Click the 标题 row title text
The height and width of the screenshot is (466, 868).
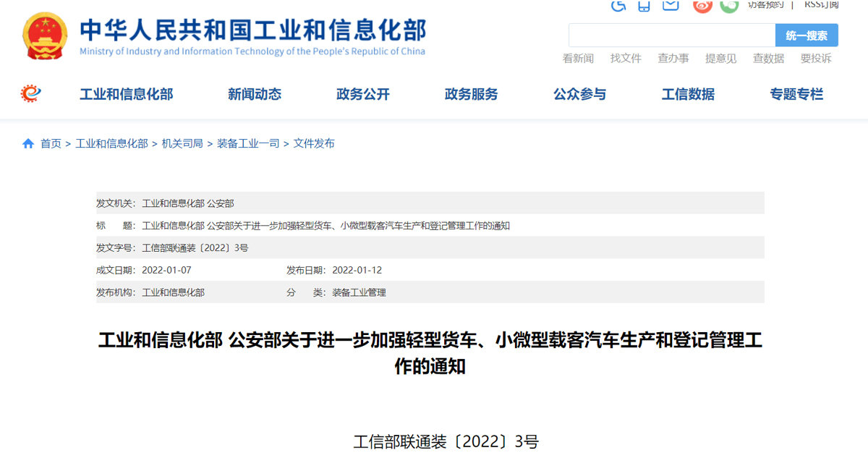[x=326, y=226]
